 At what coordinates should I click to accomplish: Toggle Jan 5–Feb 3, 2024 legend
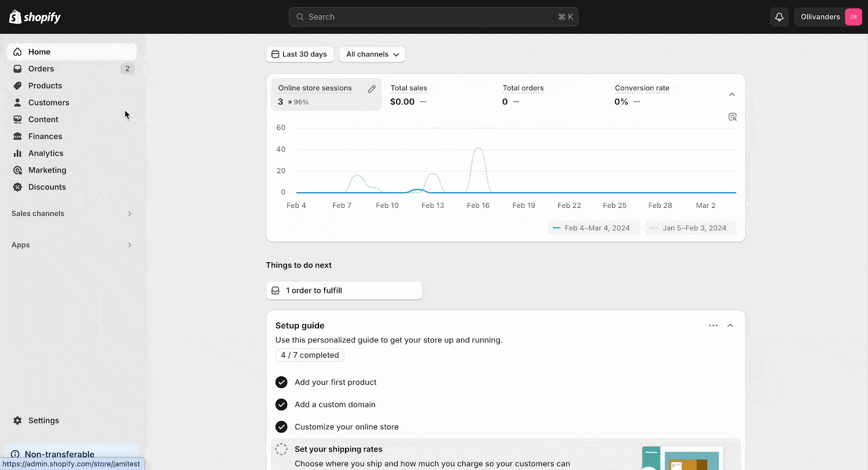[x=691, y=228]
